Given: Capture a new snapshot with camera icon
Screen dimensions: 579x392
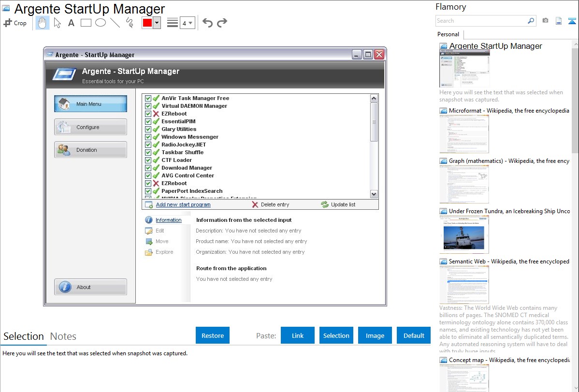Looking at the screenshot, I should (545, 21).
